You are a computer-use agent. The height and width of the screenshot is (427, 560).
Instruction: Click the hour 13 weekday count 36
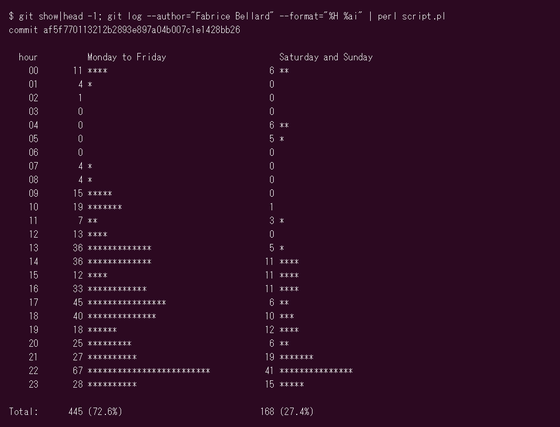point(78,248)
